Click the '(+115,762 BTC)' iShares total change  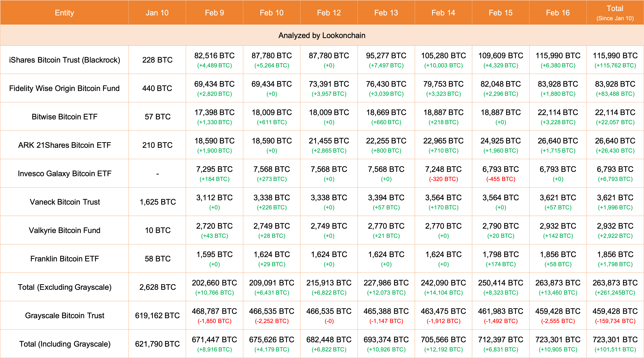pos(615,65)
